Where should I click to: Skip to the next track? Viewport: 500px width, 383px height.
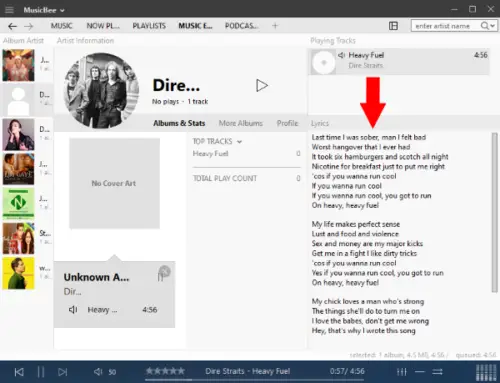pyautogui.click(x=63, y=372)
